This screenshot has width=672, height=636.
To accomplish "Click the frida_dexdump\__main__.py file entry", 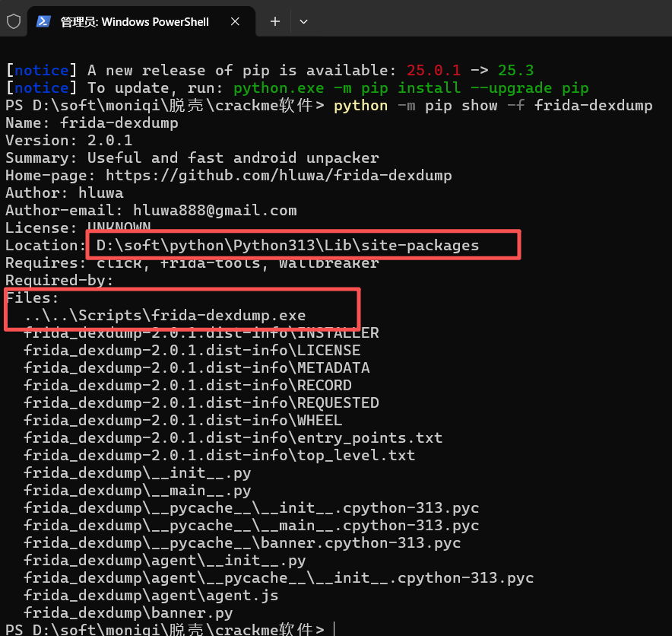I will tap(137, 491).
